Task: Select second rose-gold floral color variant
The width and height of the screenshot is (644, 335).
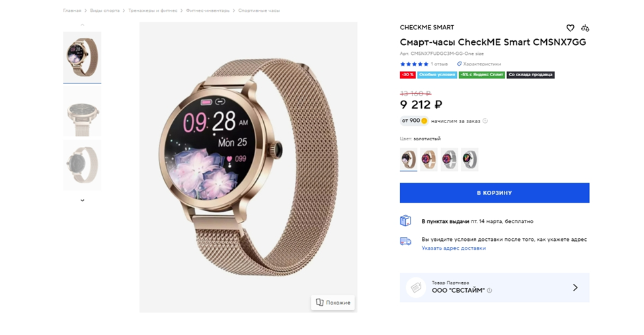Action: (x=429, y=159)
